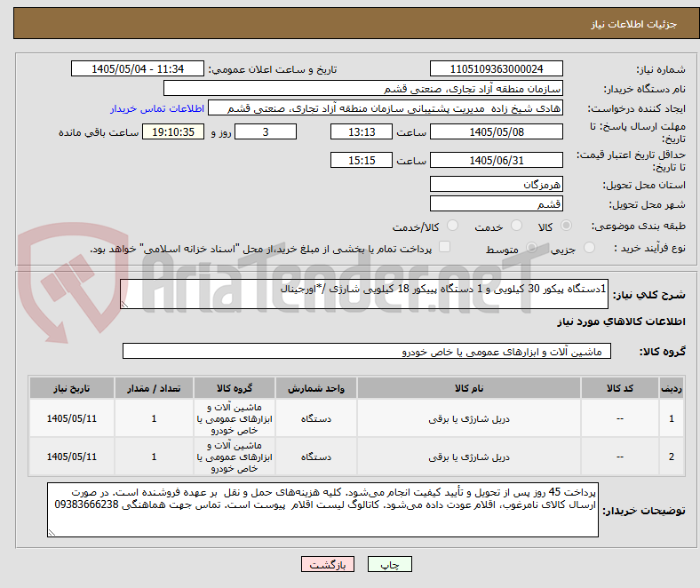Click the announcement date field 1405/05/04 - 11:34
Screen dimensions: 700x588
point(138,68)
